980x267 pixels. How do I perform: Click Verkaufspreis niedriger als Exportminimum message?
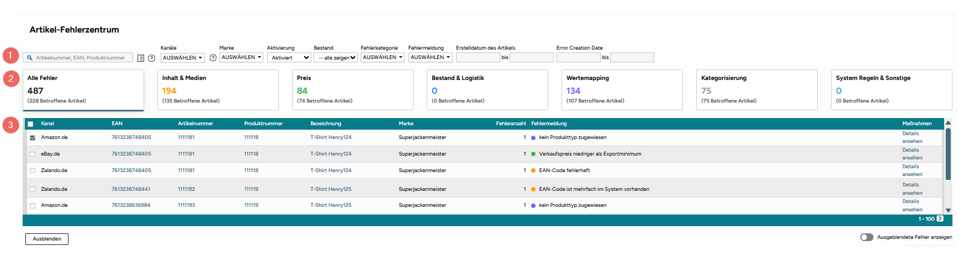[x=590, y=154]
